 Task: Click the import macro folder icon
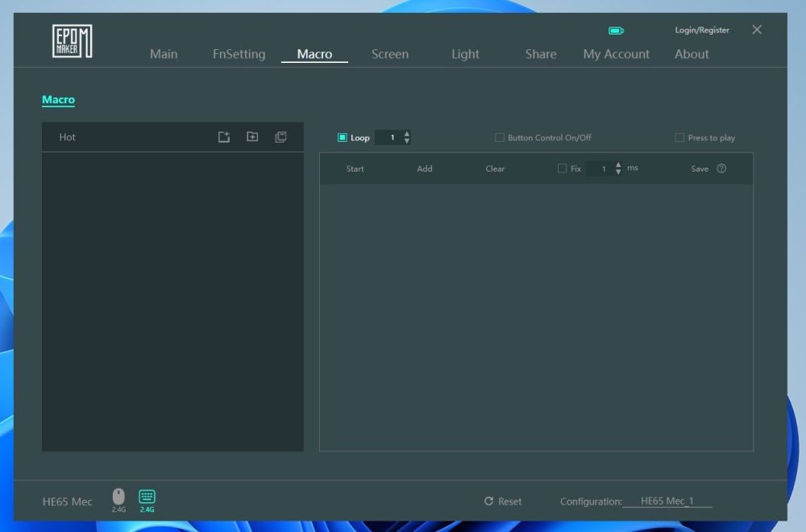252,137
